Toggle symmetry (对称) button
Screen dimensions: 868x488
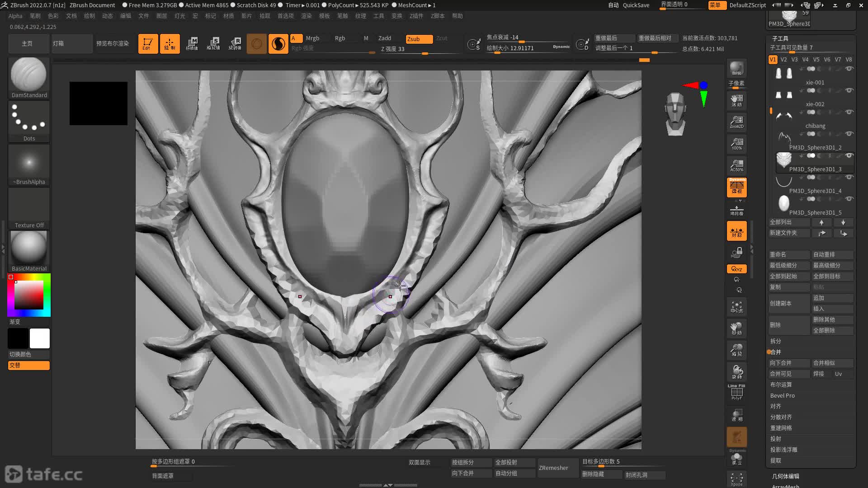coord(736,231)
